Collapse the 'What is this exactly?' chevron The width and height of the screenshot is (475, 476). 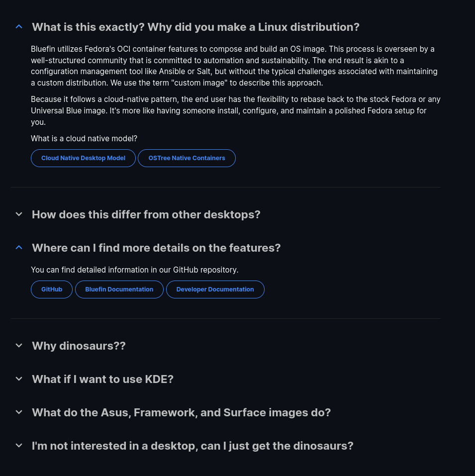19,27
